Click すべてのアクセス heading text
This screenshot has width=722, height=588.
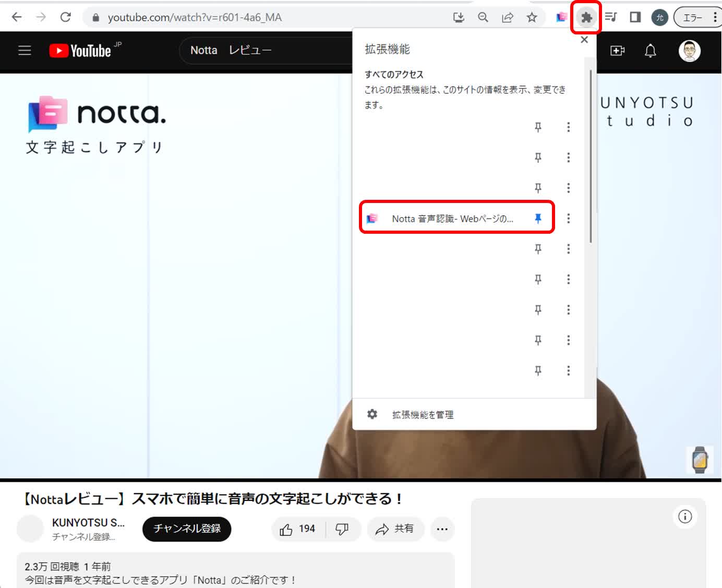tap(394, 75)
